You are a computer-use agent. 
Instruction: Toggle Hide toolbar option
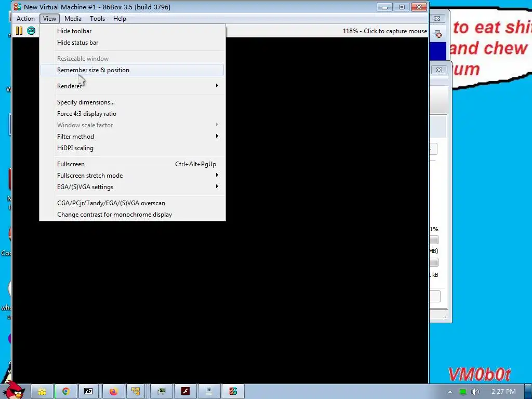pos(132,31)
